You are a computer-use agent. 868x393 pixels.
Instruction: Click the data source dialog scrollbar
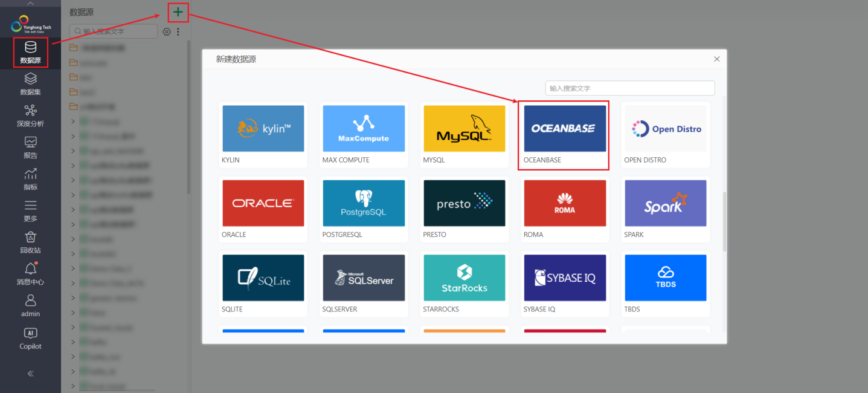click(724, 221)
